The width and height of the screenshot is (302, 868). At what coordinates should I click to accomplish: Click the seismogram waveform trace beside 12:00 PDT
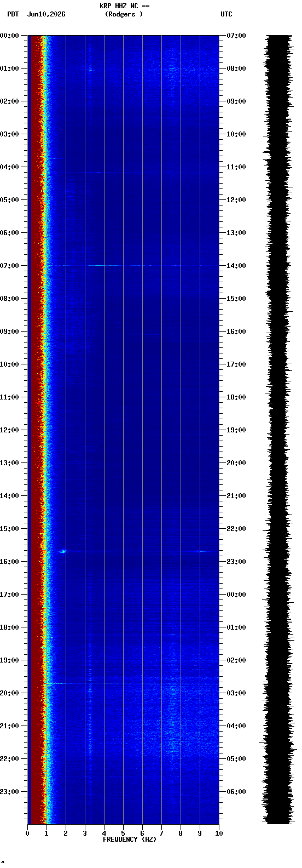point(279,430)
